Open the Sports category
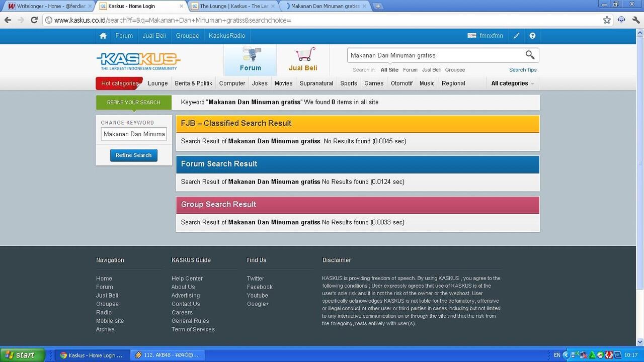The image size is (644, 362). pos(349,83)
